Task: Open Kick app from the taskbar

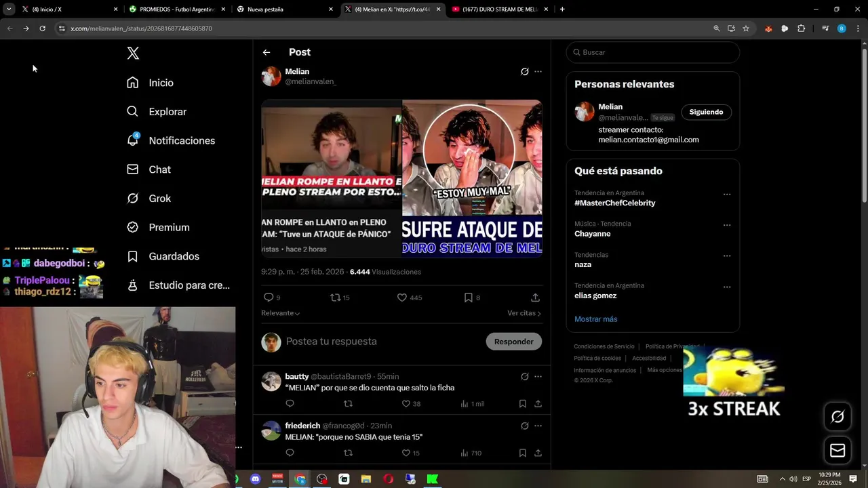Action: (432, 479)
